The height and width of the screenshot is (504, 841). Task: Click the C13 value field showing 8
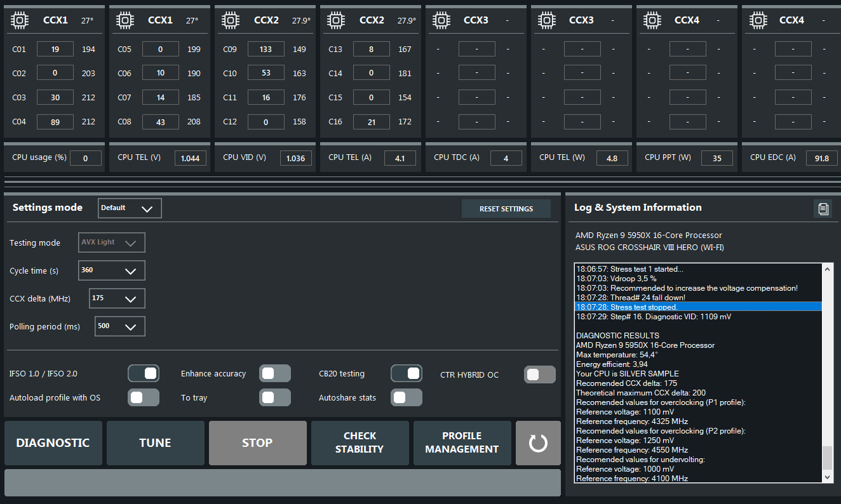tap(372, 49)
